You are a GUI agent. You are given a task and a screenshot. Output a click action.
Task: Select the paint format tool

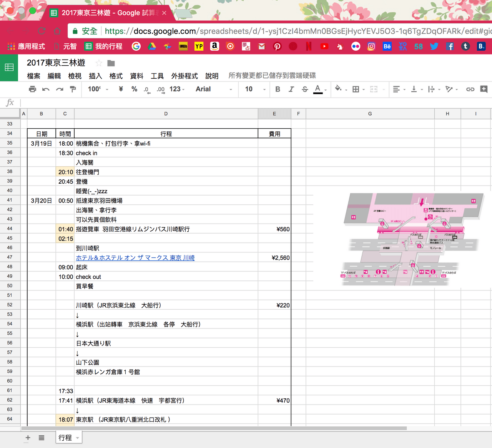[x=73, y=89]
